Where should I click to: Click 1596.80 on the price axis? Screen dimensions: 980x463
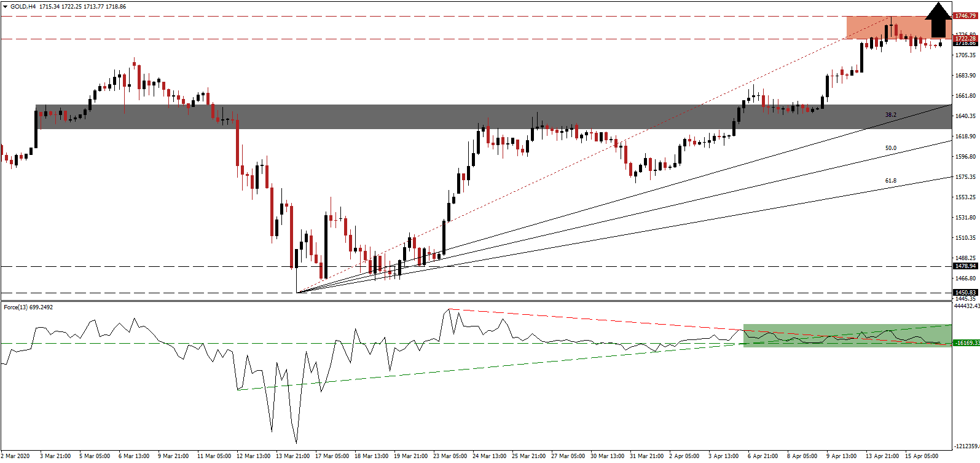tap(965, 157)
